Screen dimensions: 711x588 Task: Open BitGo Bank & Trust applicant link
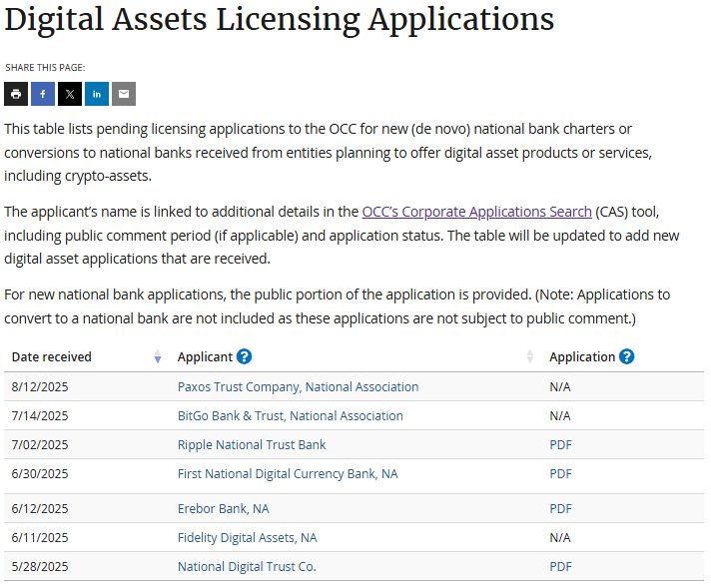click(290, 415)
